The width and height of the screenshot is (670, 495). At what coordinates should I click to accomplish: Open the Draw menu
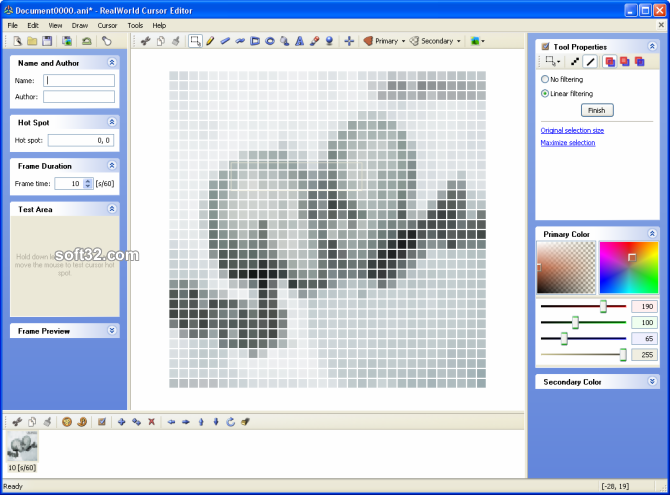click(80, 25)
